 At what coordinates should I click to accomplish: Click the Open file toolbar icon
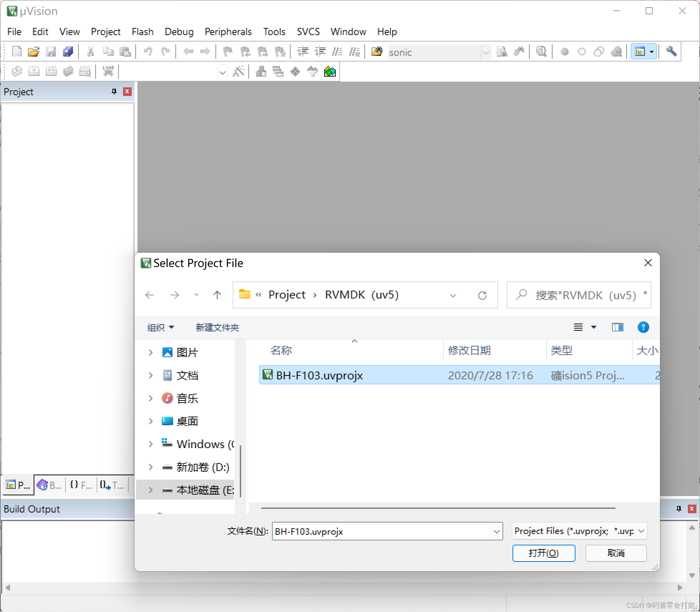[x=33, y=52]
